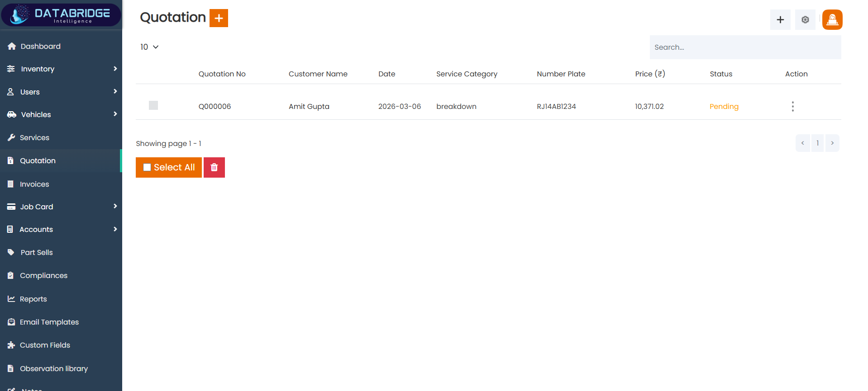This screenshot has height=391, width=868.
Task: Expand the Vehicles submenu arrow
Action: point(115,114)
